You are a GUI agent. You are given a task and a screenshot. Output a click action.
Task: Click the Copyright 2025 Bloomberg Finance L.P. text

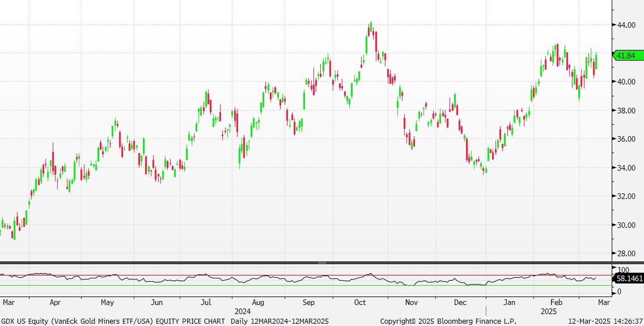(448, 321)
